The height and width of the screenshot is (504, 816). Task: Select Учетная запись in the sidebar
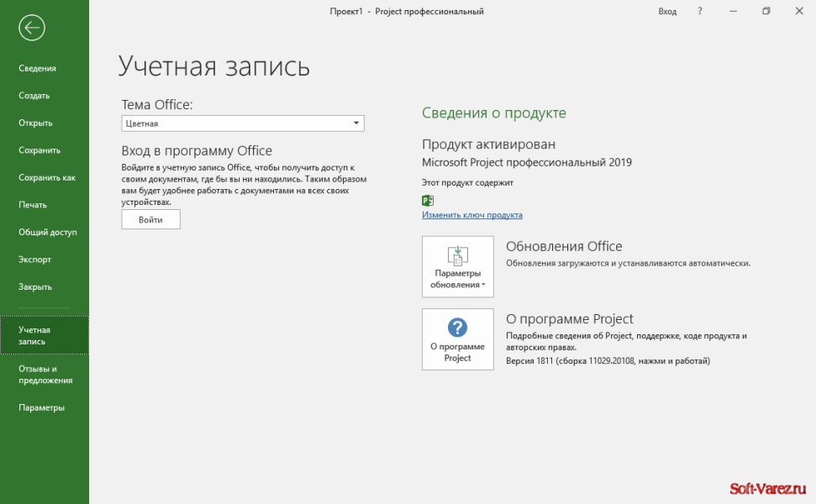pos(45,335)
